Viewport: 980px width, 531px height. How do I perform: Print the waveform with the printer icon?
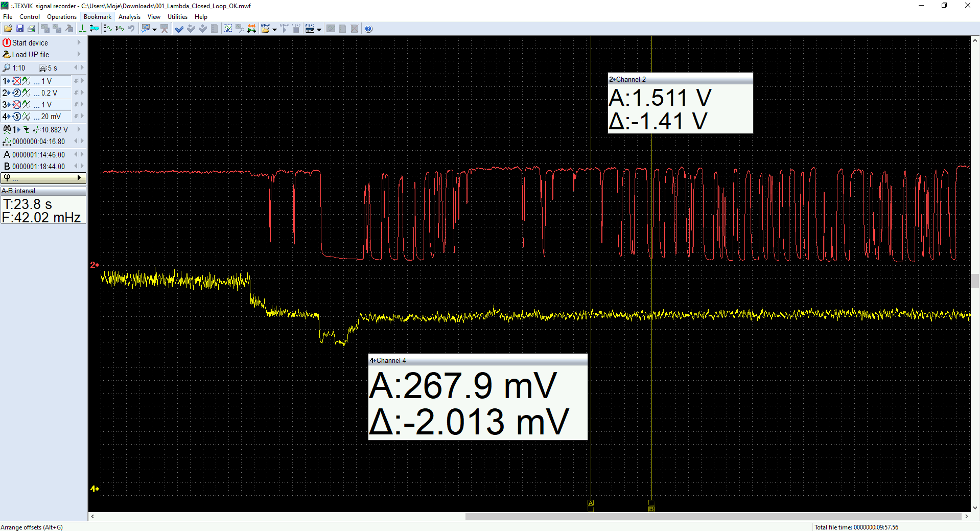coord(31,29)
